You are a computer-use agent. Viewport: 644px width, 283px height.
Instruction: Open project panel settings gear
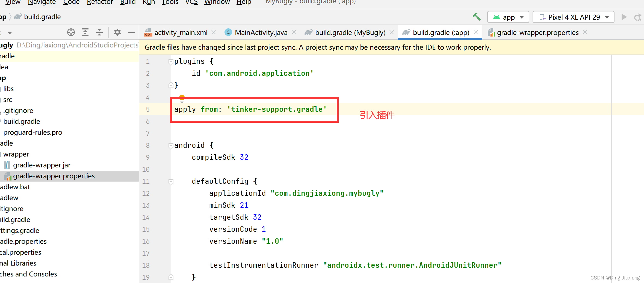[117, 32]
